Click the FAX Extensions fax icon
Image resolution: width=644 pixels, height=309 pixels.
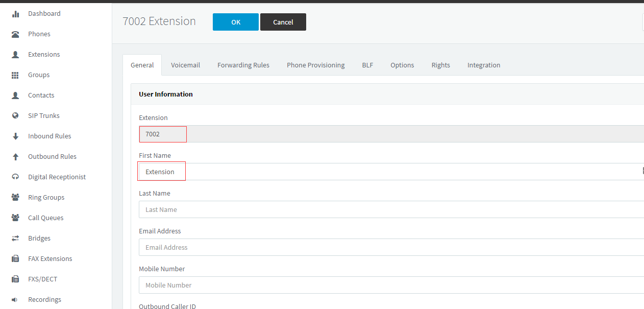(15, 259)
